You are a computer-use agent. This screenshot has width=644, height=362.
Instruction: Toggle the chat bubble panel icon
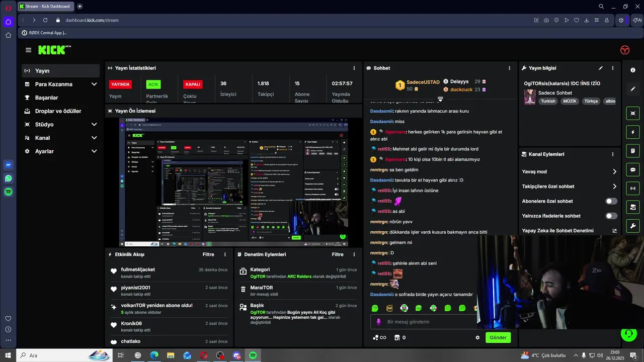633,169
